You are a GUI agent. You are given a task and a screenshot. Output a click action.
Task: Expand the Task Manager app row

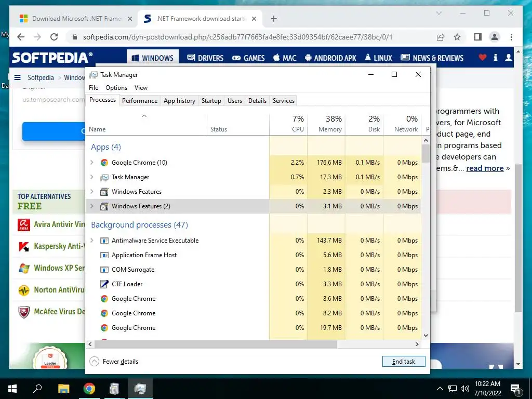pyautogui.click(x=91, y=177)
